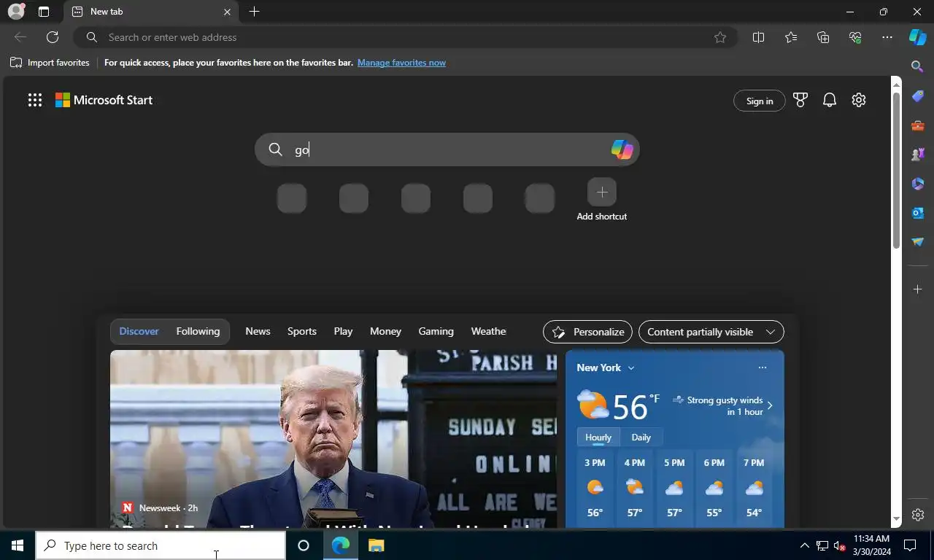The width and height of the screenshot is (934, 560).
Task: Open split screen icon
Action: pos(758,37)
